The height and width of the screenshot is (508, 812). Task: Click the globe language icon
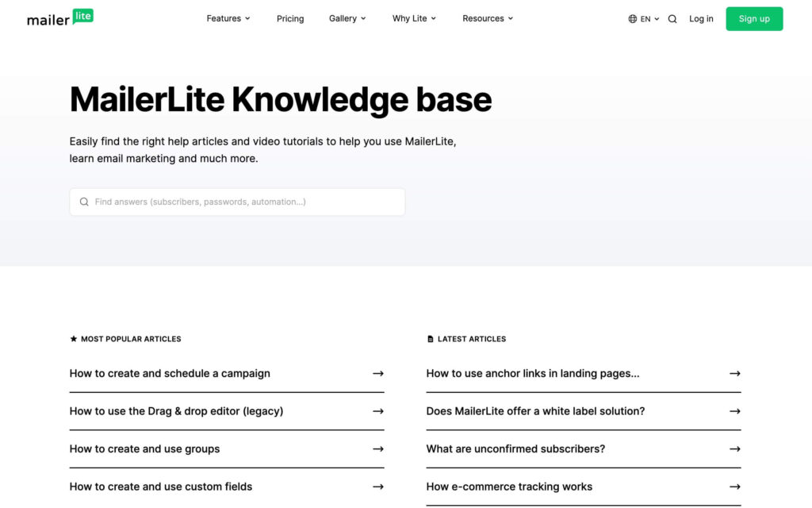coord(632,19)
